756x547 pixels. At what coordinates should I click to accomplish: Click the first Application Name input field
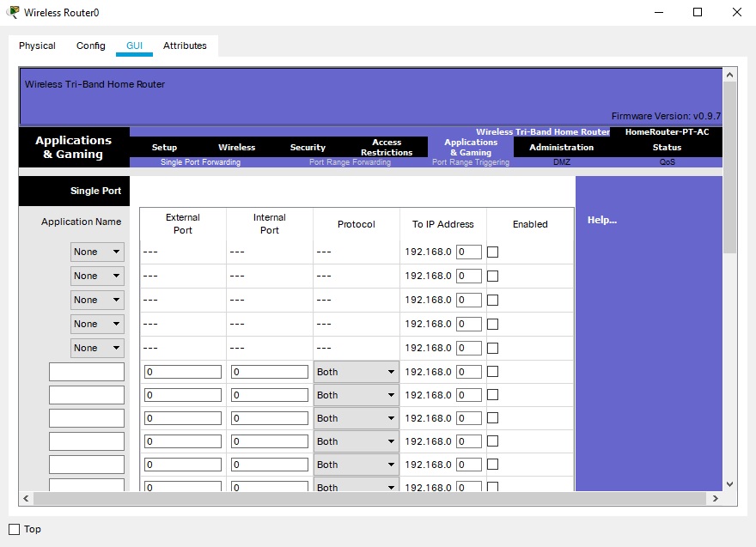tap(86, 371)
